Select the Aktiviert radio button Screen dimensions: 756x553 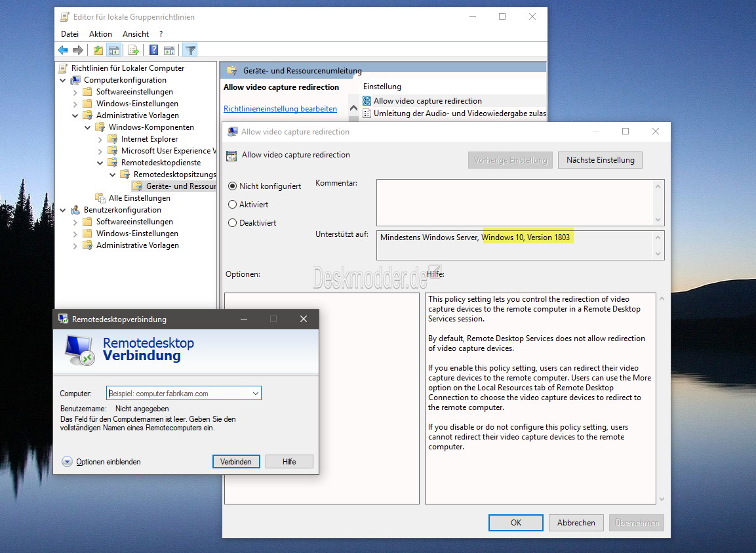click(x=232, y=205)
